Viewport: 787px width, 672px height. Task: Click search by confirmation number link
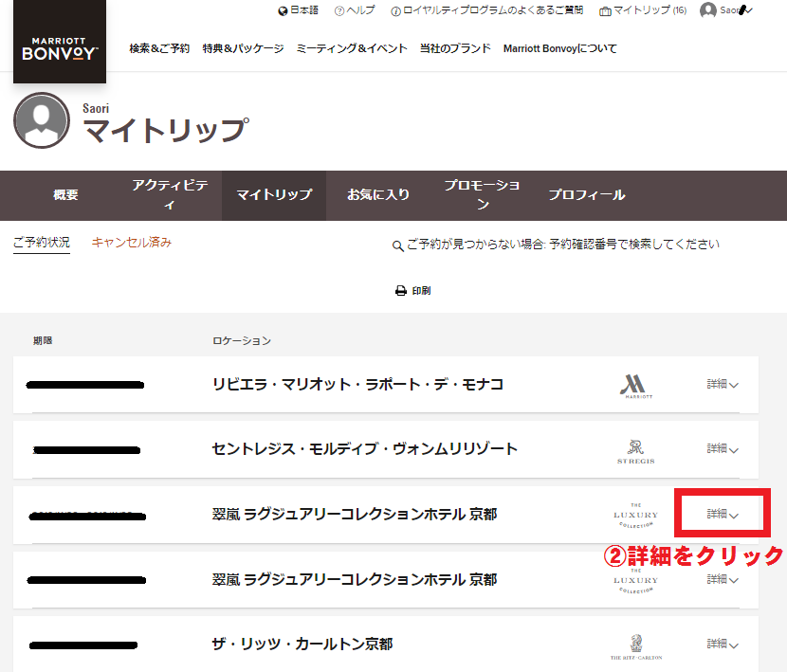[x=562, y=245]
